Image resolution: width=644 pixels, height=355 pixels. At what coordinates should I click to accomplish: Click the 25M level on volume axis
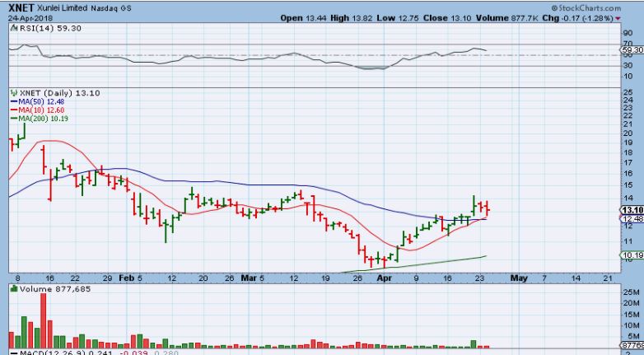click(631, 292)
